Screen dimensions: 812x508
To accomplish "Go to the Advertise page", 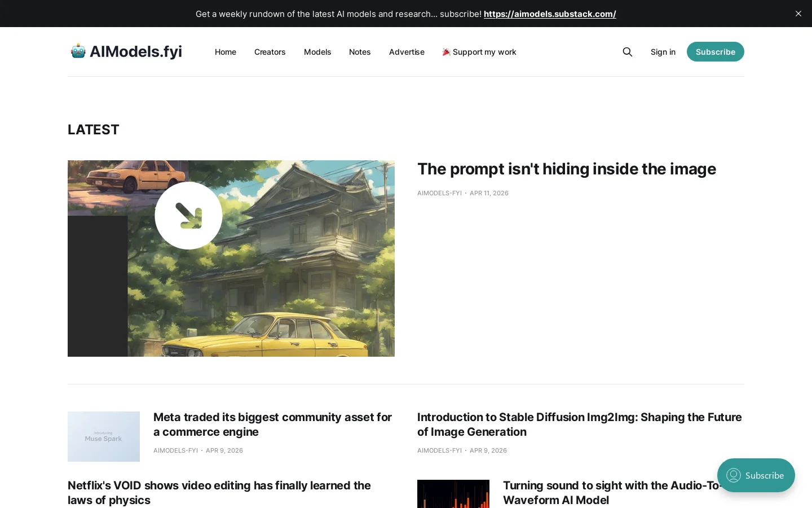I will point(407,52).
